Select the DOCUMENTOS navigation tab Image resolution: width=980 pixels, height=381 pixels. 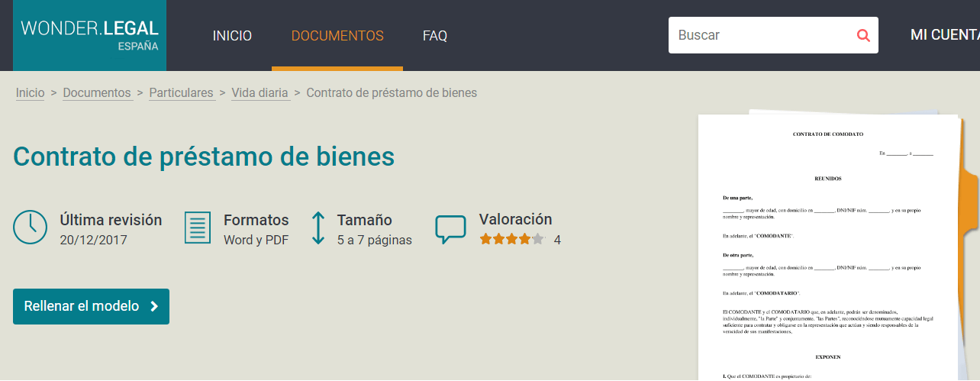point(337,36)
